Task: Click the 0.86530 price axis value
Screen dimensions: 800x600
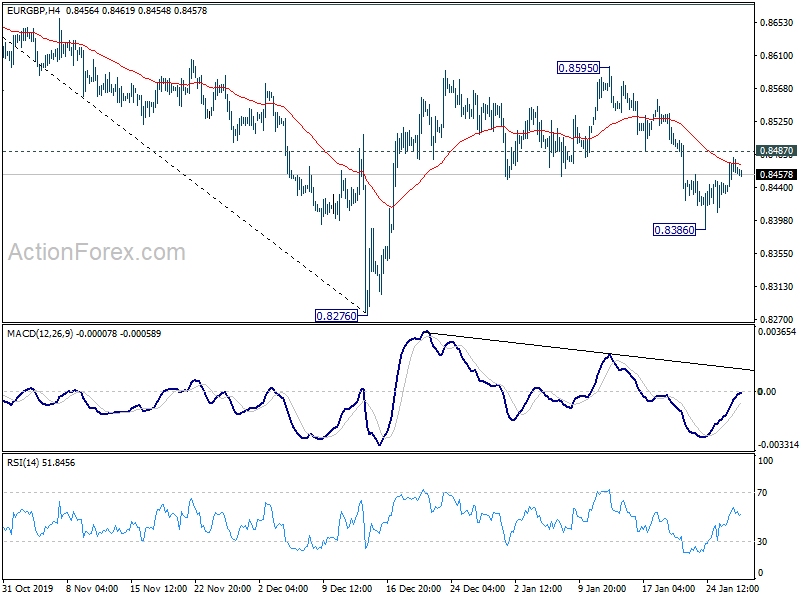Action: 777,23
